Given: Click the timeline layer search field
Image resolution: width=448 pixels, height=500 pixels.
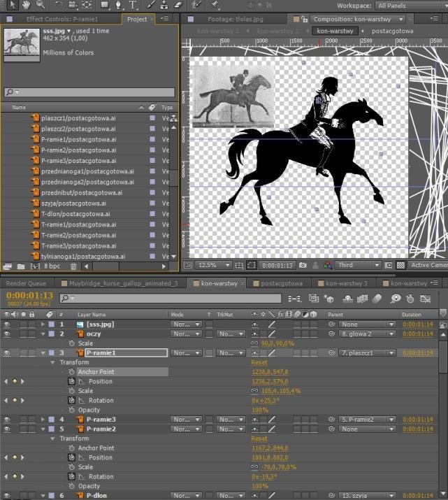Looking at the screenshot, I should point(171,299).
